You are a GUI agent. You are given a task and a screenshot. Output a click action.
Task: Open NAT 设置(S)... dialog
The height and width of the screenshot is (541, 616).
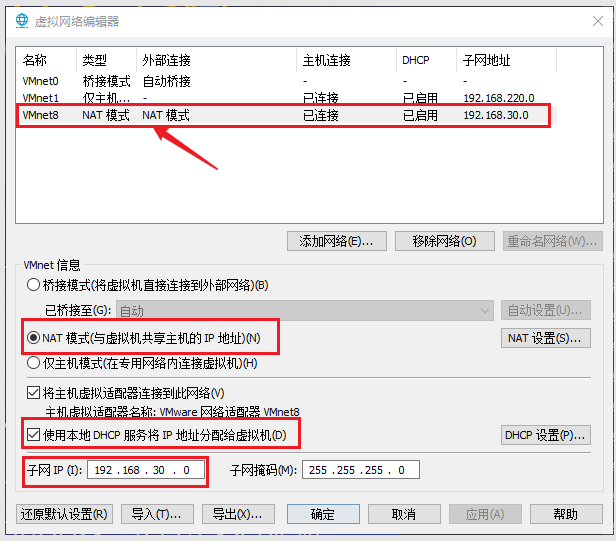(546, 338)
